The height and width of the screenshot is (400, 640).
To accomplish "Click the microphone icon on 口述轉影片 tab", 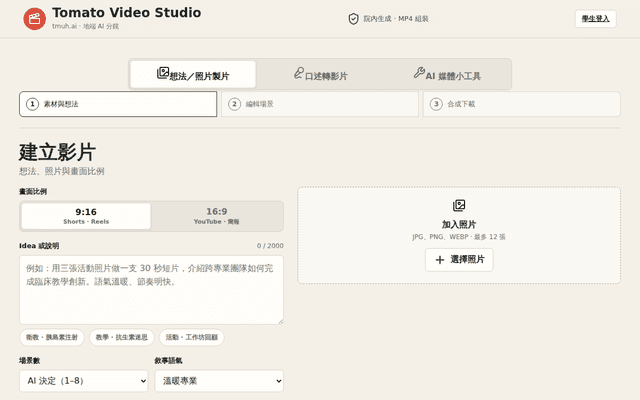I will 299,73.
